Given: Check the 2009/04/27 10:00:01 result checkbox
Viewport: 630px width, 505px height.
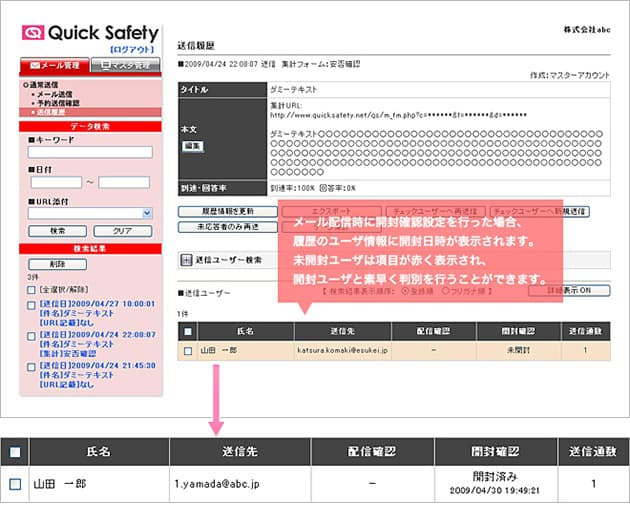Looking at the screenshot, I should pos(32,303).
